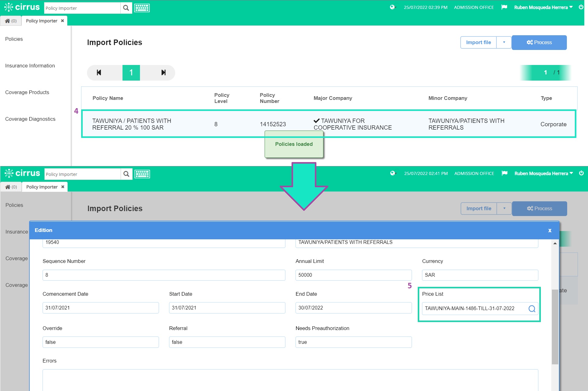This screenshot has width=588, height=391.
Task: Focus the Policy Importer search box in the 02:39 PM header
Action: [82, 8]
